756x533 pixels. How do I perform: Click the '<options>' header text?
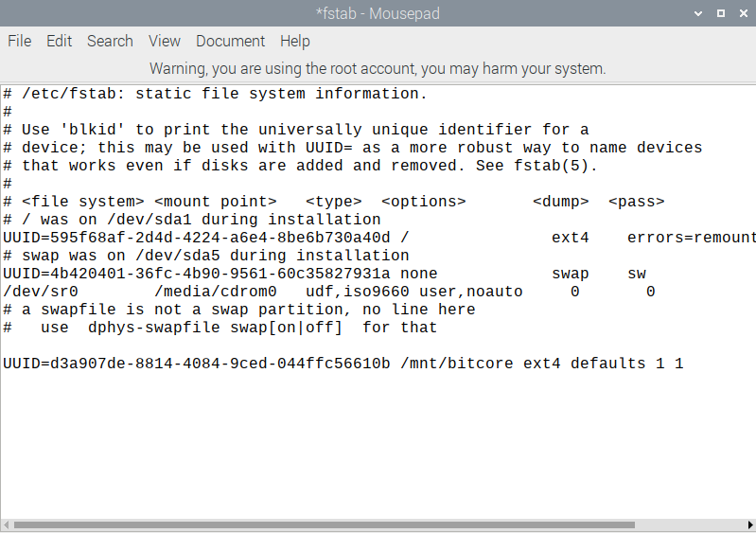pyautogui.click(x=423, y=201)
